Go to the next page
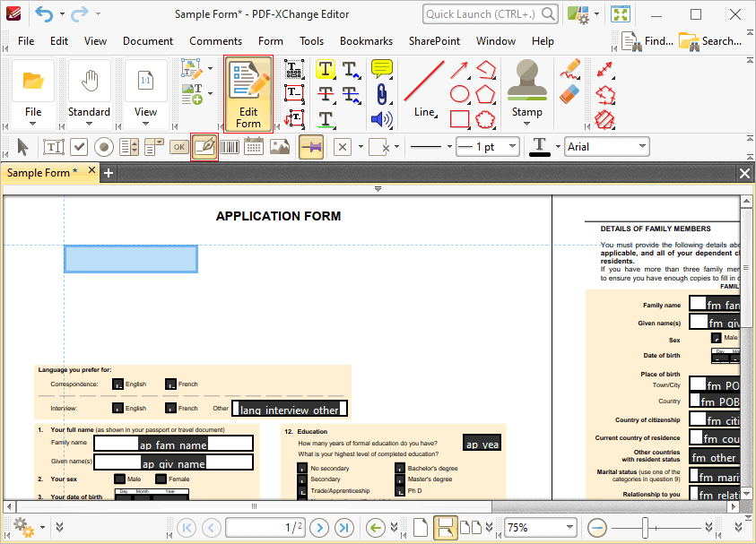The width and height of the screenshot is (756, 544). click(x=319, y=528)
